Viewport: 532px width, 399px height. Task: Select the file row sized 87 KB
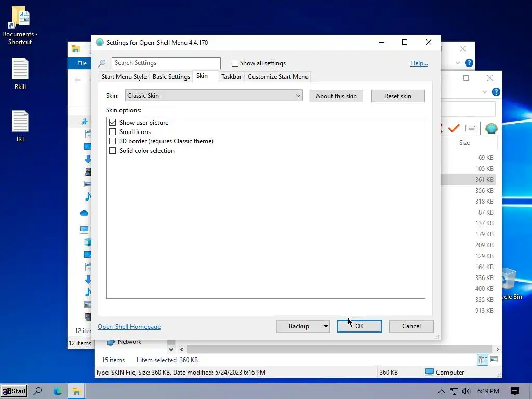(x=469, y=212)
